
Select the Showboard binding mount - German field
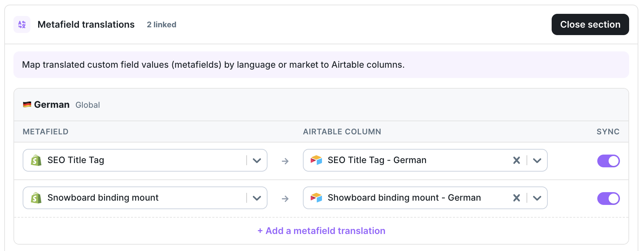[x=425, y=198]
